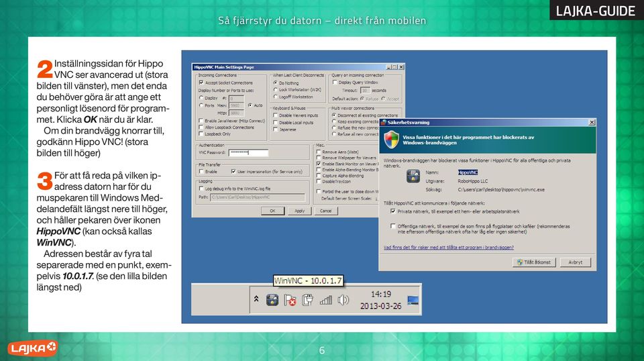The width and height of the screenshot is (644, 361).
Task: Click the Windows firewall shield icon
Action: (x=391, y=140)
